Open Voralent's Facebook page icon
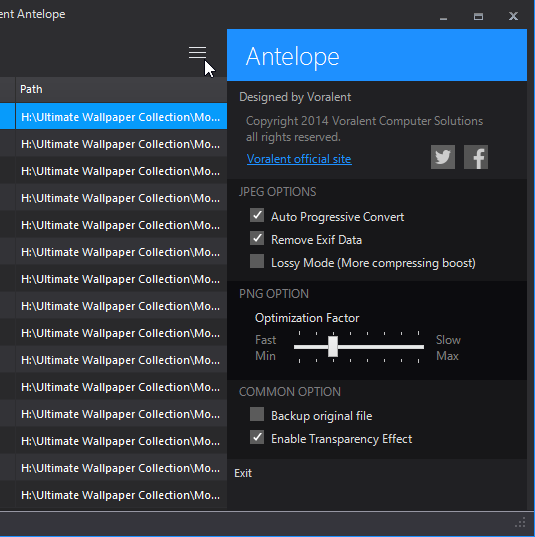 476,157
